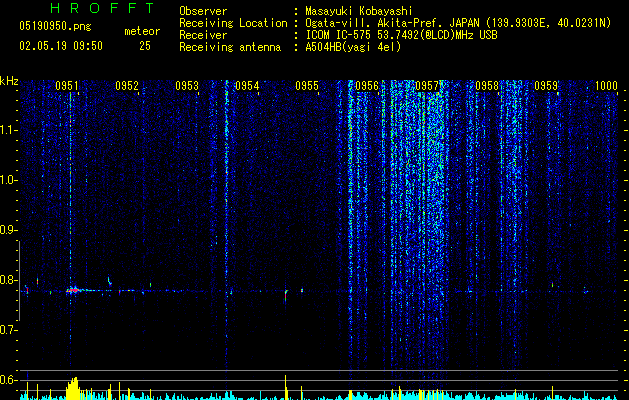
Task: Click the meteor label
Action: (x=142, y=31)
